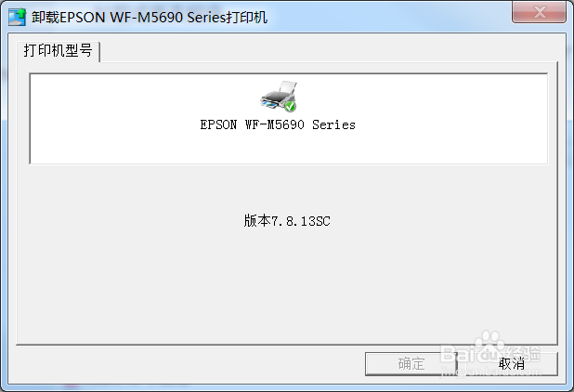Click the 确定 button
The width and height of the screenshot is (574, 392).
[411, 364]
